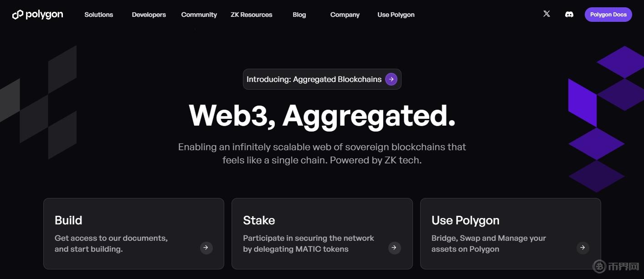Select the Build card heading
The image size is (644, 279).
click(x=68, y=220)
